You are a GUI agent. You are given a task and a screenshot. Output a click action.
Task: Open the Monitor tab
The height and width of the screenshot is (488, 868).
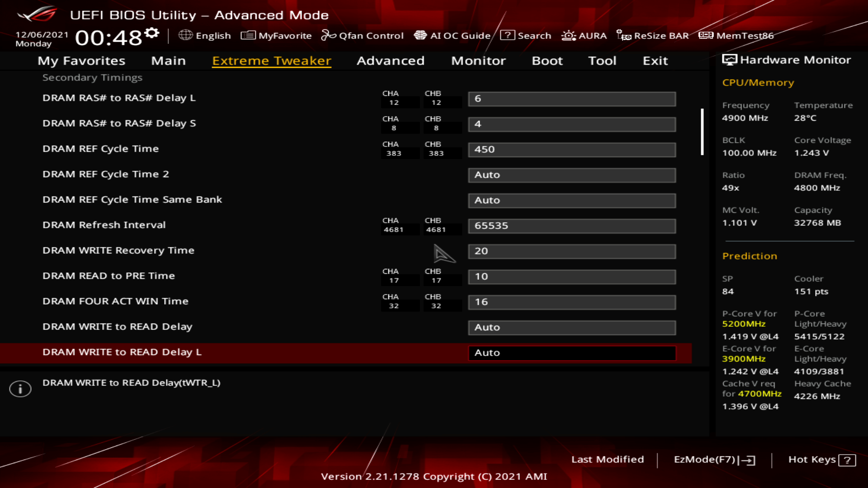[478, 61]
